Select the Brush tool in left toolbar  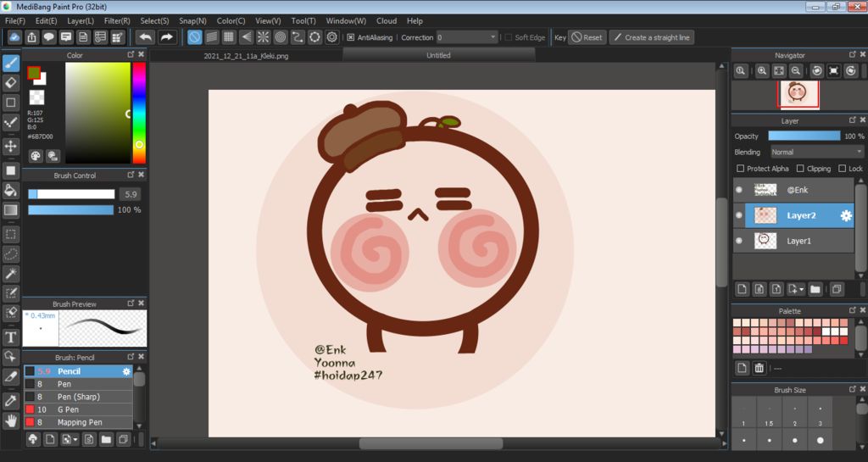pyautogui.click(x=10, y=63)
